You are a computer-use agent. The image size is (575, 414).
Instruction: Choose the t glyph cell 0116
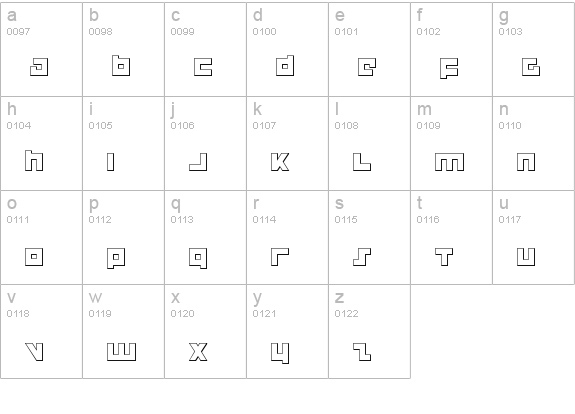click(x=451, y=237)
